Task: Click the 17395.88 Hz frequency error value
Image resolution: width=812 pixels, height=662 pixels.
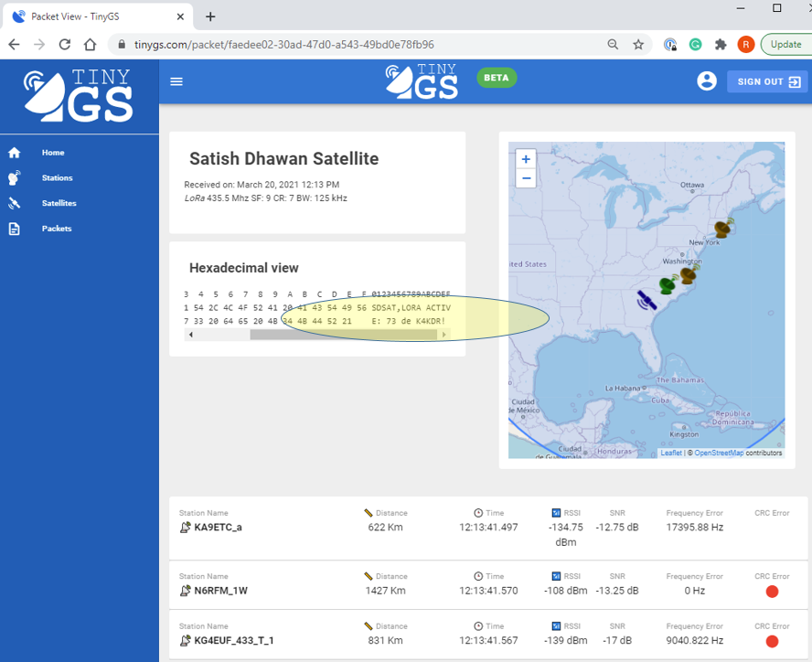Action: (694, 528)
